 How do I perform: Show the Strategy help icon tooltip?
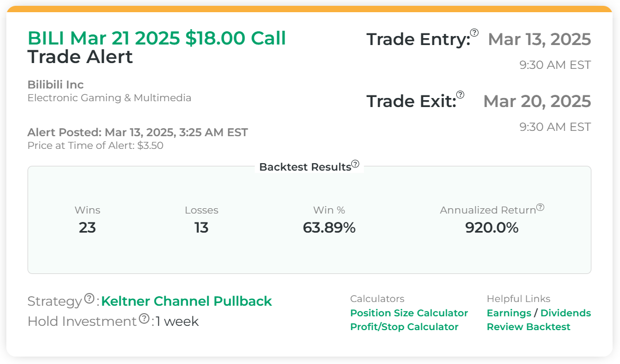(x=89, y=298)
